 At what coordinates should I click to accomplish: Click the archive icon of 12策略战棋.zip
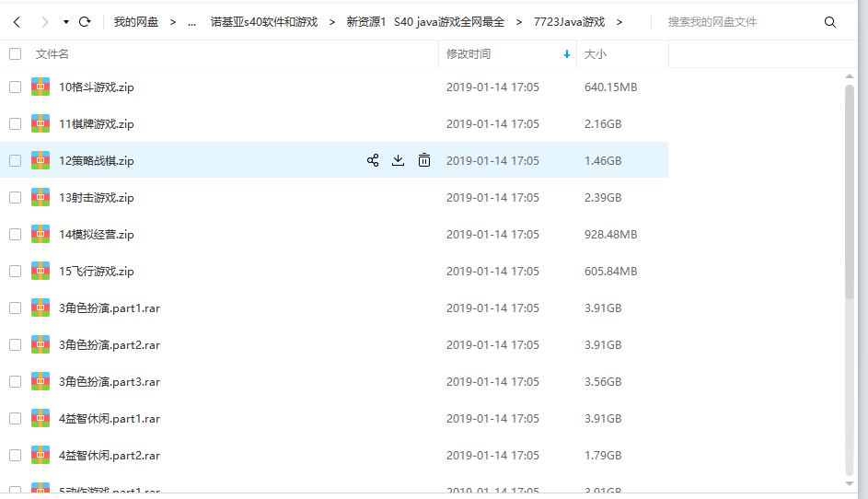point(41,160)
